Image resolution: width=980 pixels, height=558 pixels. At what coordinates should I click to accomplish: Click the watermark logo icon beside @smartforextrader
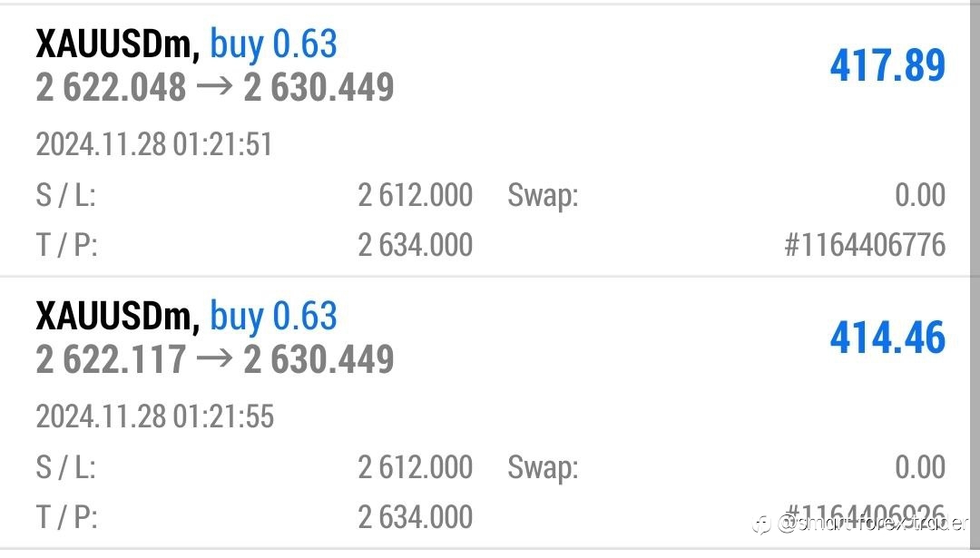761,524
